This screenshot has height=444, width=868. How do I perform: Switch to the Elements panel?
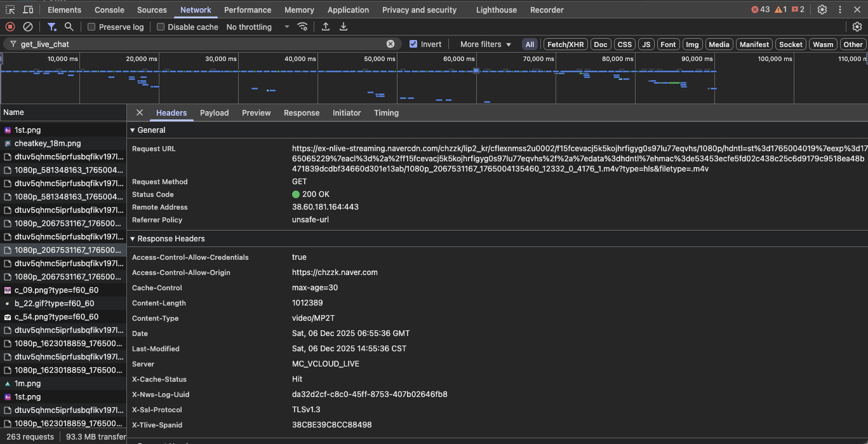pyautogui.click(x=64, y=10)
